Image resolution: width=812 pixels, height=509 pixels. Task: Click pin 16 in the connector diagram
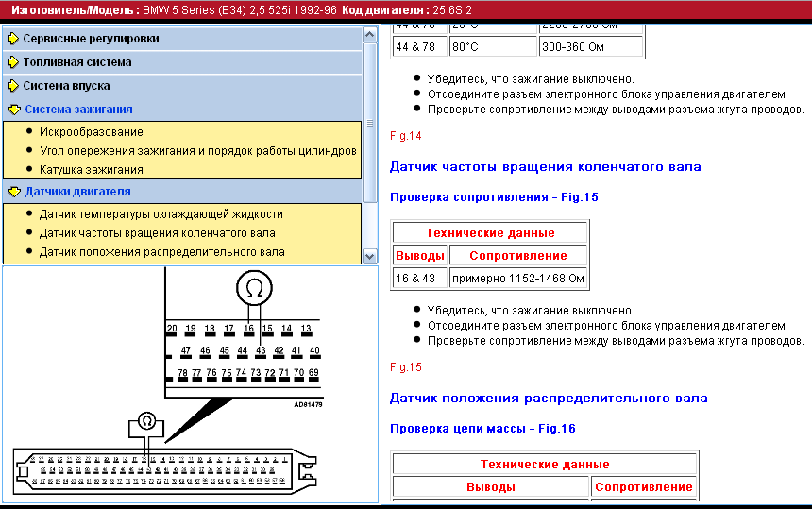[x=248, y=329]
